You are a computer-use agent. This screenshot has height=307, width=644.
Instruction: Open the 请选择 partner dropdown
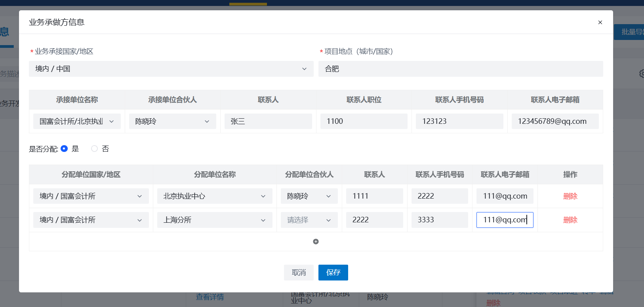[x=309, y=220]
